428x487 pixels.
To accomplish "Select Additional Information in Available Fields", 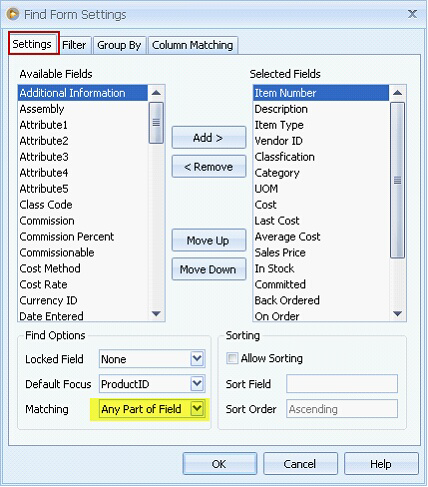I will pos(83,93).
